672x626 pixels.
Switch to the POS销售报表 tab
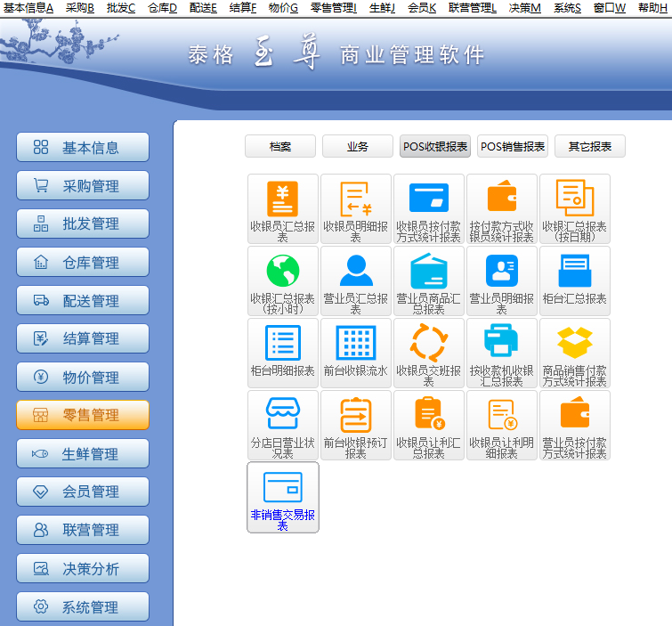click(x=513, y=147)
